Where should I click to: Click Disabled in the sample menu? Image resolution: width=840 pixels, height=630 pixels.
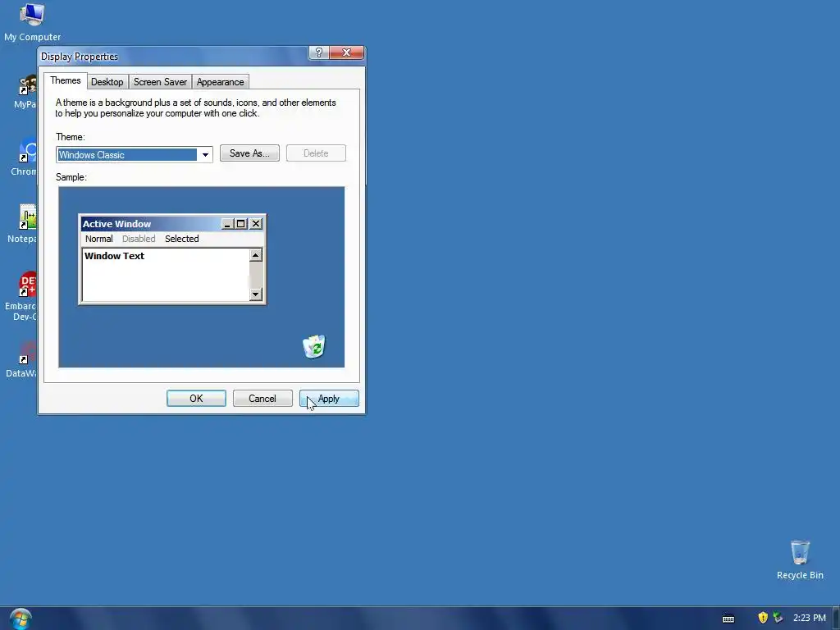pyautogui.click(x=139, y=239)
